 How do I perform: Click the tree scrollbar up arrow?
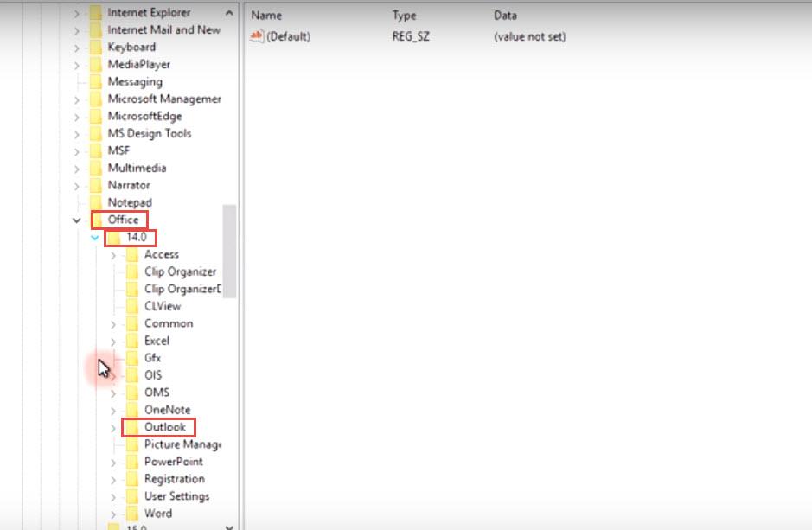tap(229, 12)
